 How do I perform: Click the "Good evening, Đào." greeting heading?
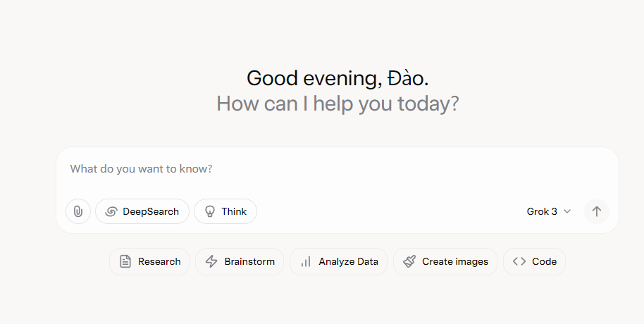coord(338,78)
